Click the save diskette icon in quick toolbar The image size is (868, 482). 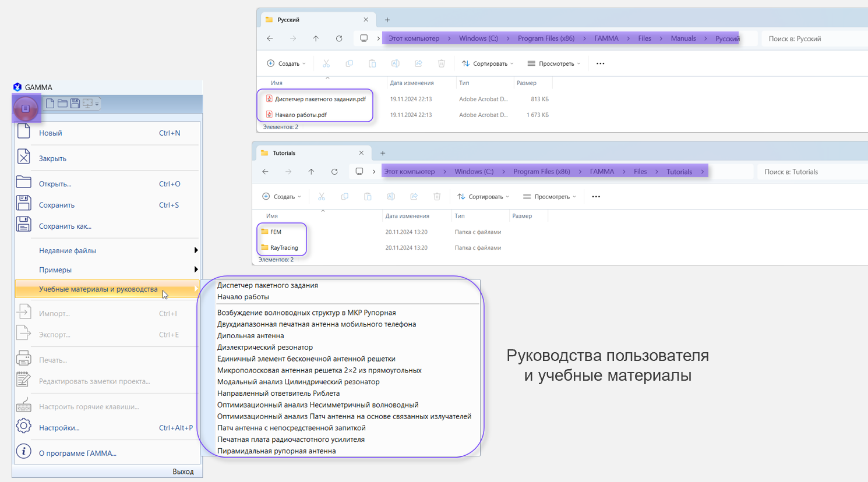75,104
